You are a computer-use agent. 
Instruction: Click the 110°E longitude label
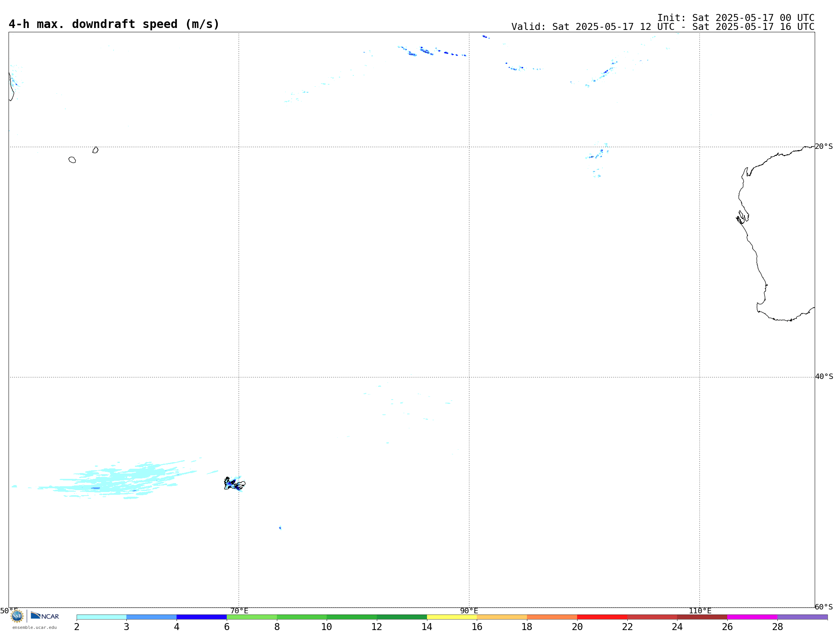[x=700, y=611]
